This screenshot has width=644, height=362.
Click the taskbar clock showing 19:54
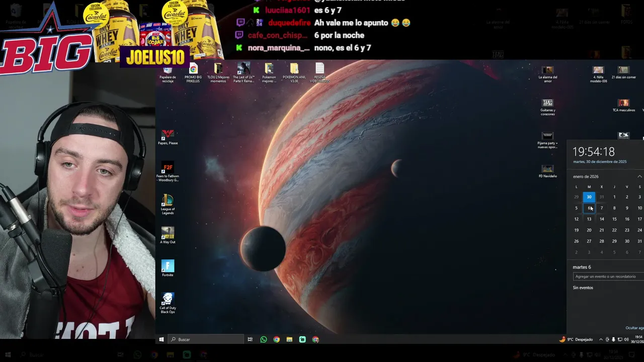click(x=638, y=339)
